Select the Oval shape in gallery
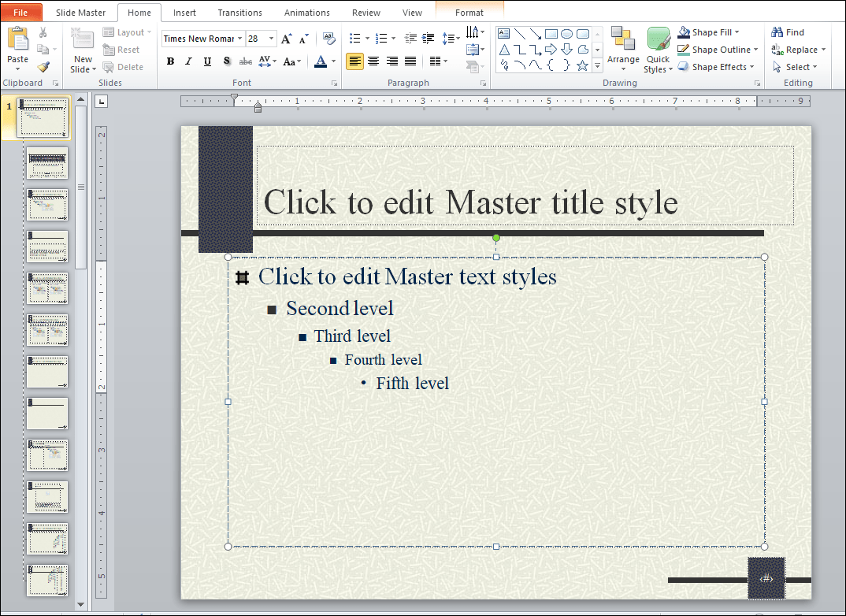Viewport: 846px width, 616px height. (x=566, y=34)
